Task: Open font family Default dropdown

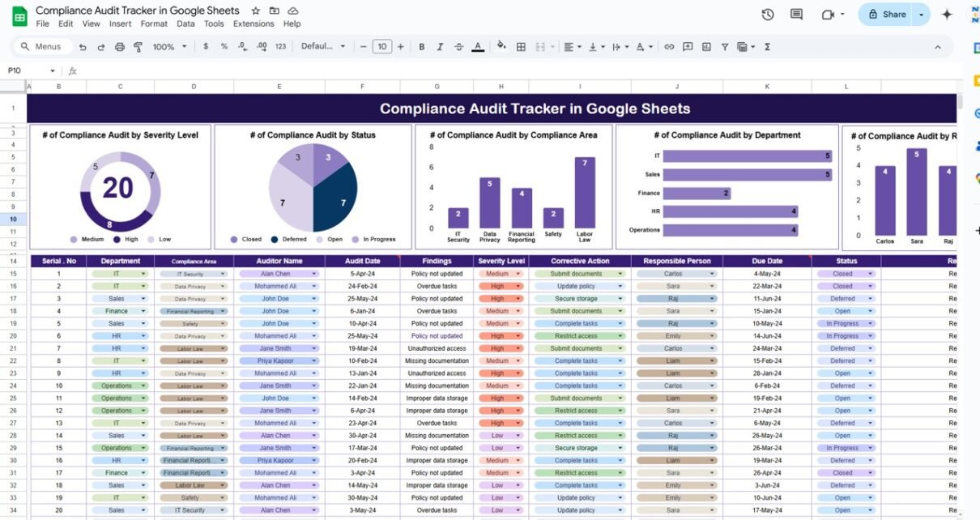Action: tap(323, 47)
